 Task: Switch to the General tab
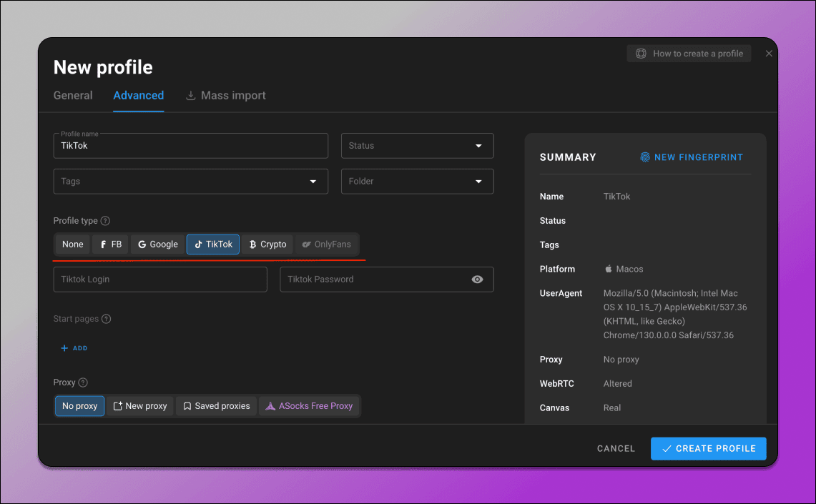click(x=73, y=95)
